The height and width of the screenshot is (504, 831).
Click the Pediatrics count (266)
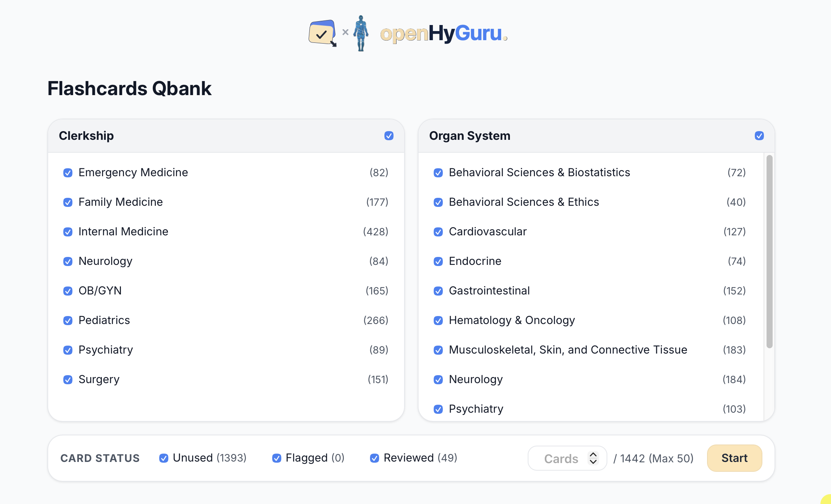point(376,321)
